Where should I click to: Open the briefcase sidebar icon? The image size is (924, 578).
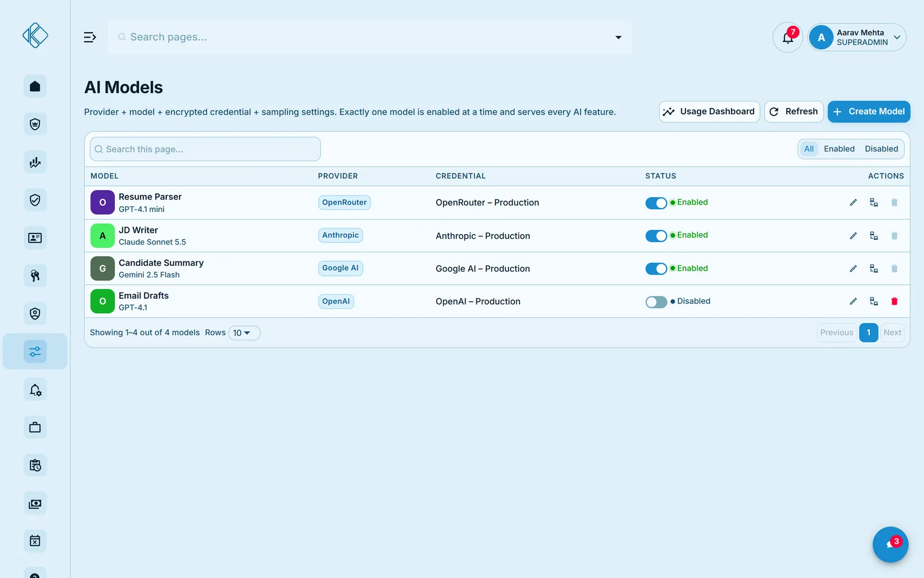tap(35, 428)
